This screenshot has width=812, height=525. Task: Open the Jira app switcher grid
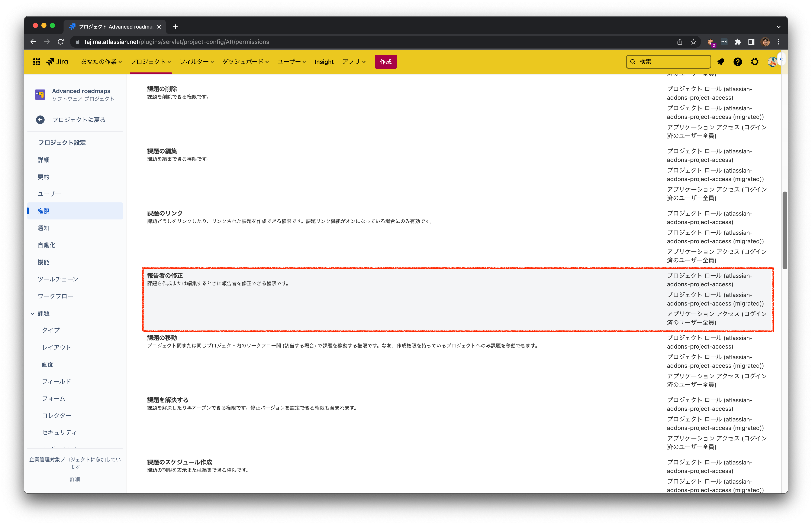[x=36, y=62]
